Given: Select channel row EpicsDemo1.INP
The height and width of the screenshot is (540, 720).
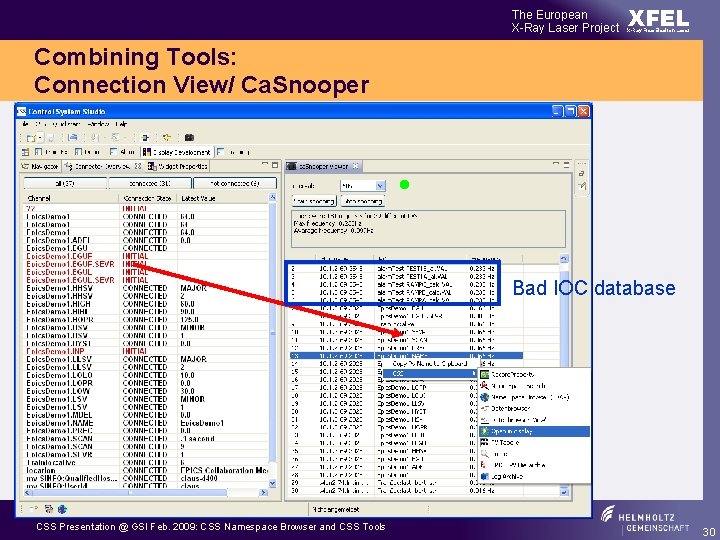Looking at the screenshot, I should tap(146, 351).
